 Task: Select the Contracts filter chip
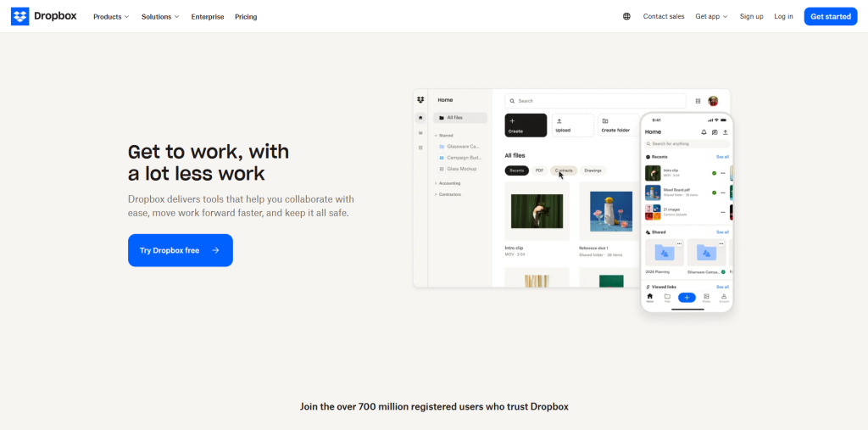pyautogui.click(x=564, y=170)
